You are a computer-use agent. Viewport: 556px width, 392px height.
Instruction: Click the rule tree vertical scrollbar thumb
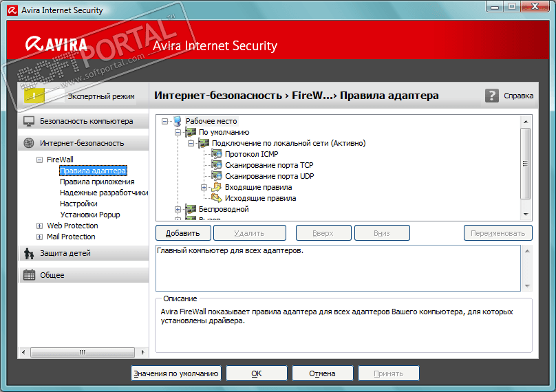coord(526,164)
